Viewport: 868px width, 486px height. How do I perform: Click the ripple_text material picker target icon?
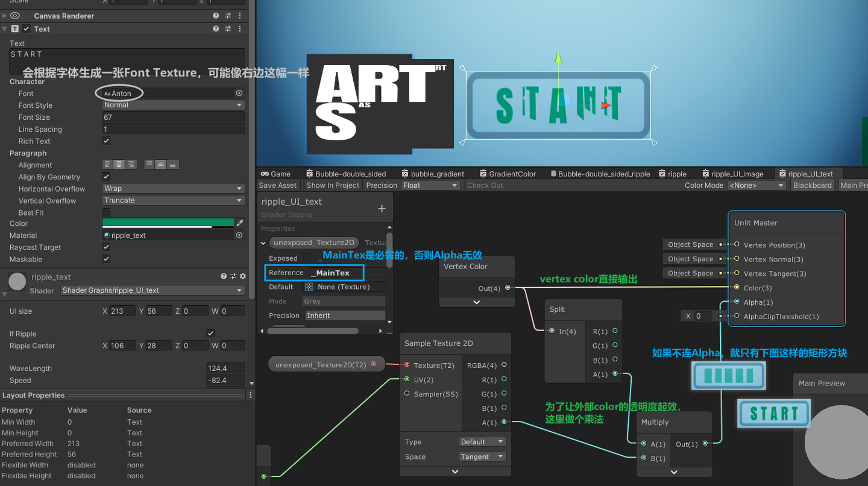pyautogui.click(x=240, y=235)
